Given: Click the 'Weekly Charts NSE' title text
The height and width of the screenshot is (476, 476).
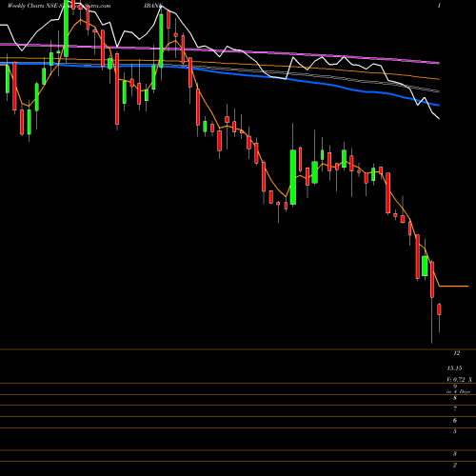Looking at the screenshot, I should (31, 6).
